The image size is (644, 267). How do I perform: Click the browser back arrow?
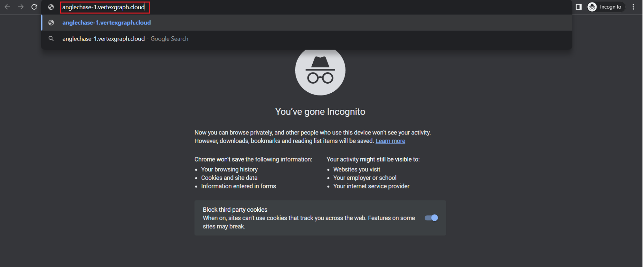(7, 7)
